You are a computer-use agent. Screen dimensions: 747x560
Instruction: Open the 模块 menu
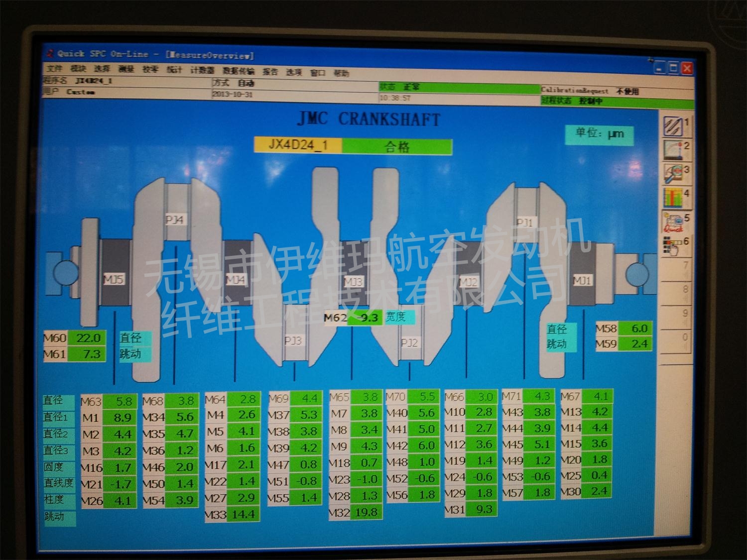tap(77, 69)
